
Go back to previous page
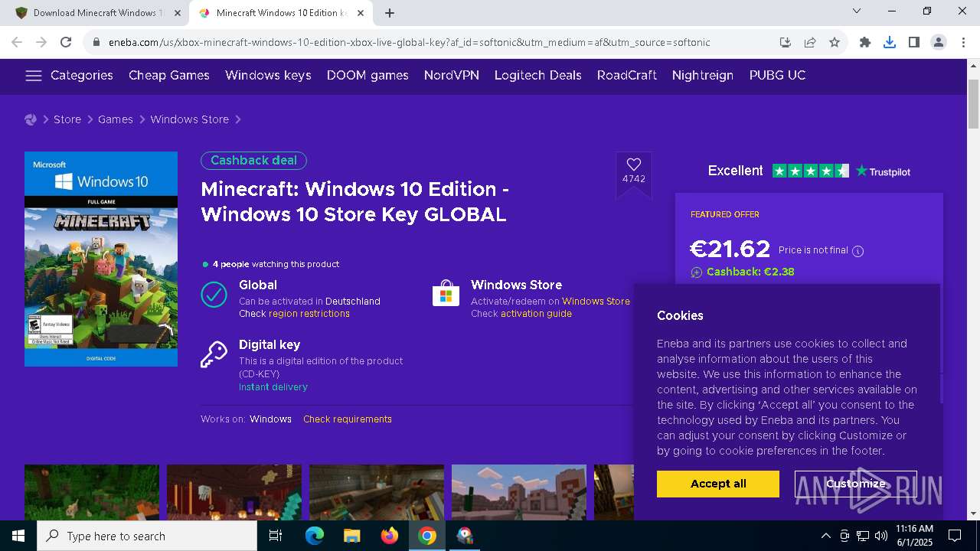(x=17, y=42)
